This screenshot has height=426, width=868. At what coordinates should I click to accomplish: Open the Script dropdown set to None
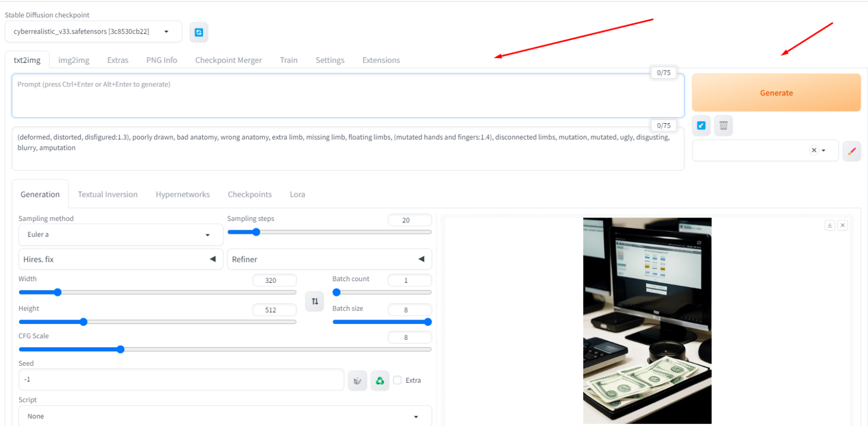(x=225, y=416)
